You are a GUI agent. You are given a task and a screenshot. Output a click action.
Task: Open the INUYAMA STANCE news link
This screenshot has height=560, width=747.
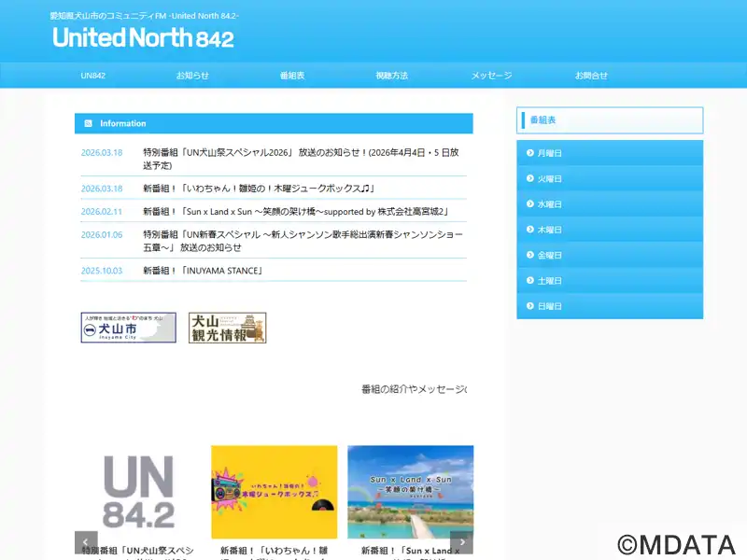(x=204, y=271)
